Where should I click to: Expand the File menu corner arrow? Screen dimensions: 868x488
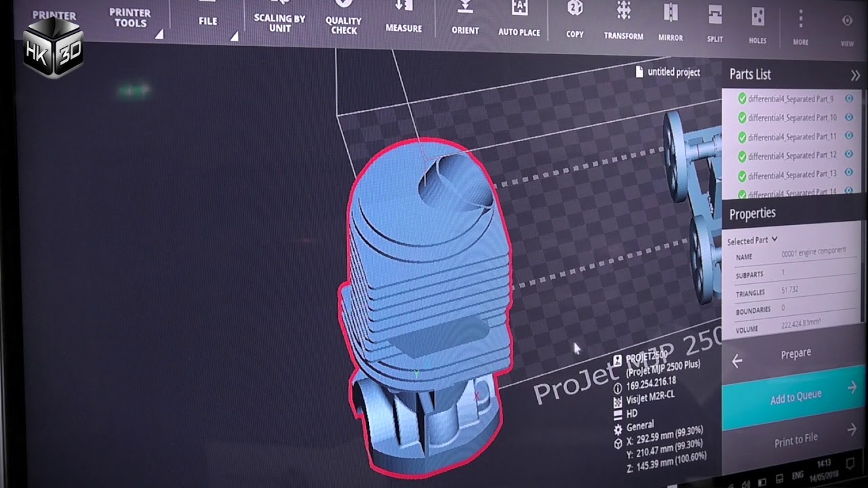(234, 36)
